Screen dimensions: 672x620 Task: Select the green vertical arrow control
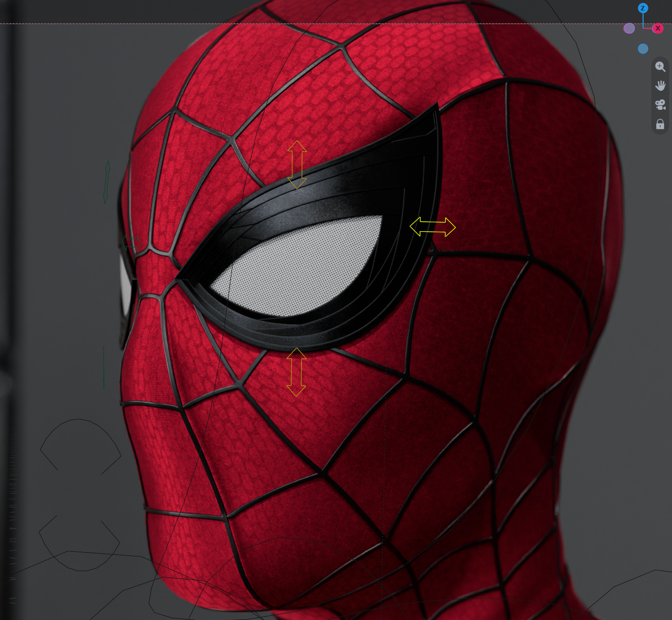click(107, 182)
